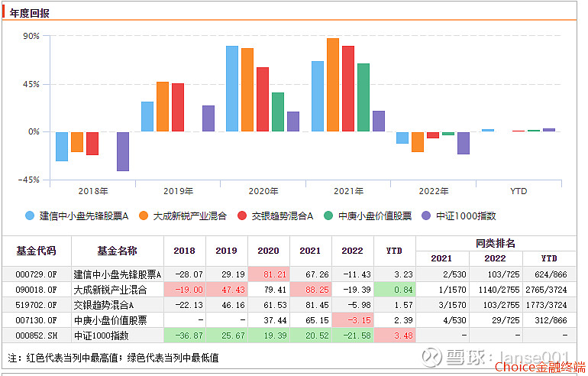Click the purple bar in 2018年

pos(123,151)
